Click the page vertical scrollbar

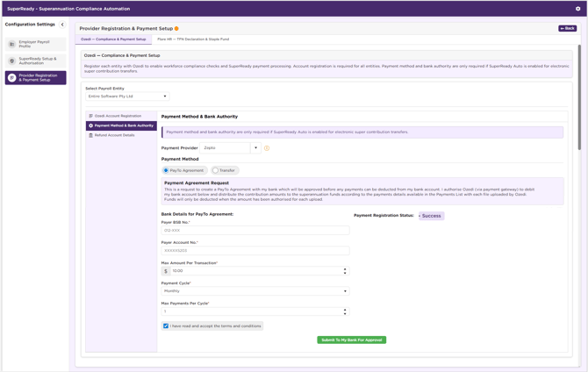[x=579, y=97]
